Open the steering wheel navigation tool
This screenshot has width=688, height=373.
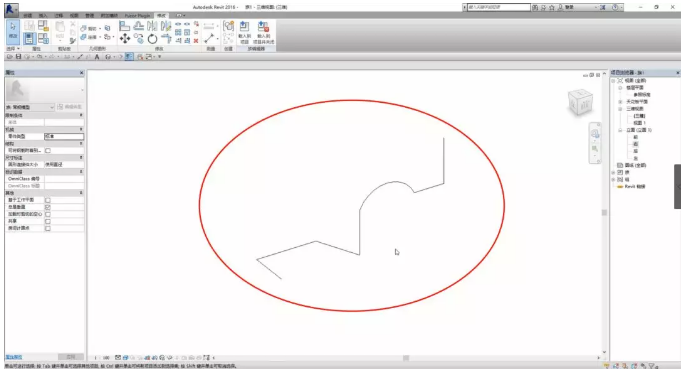[x=595, y=134]
